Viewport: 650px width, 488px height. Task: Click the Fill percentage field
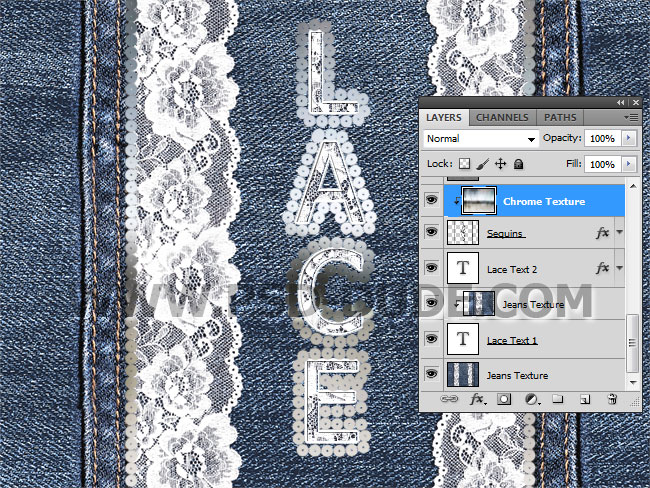click(x=601, y=164)
